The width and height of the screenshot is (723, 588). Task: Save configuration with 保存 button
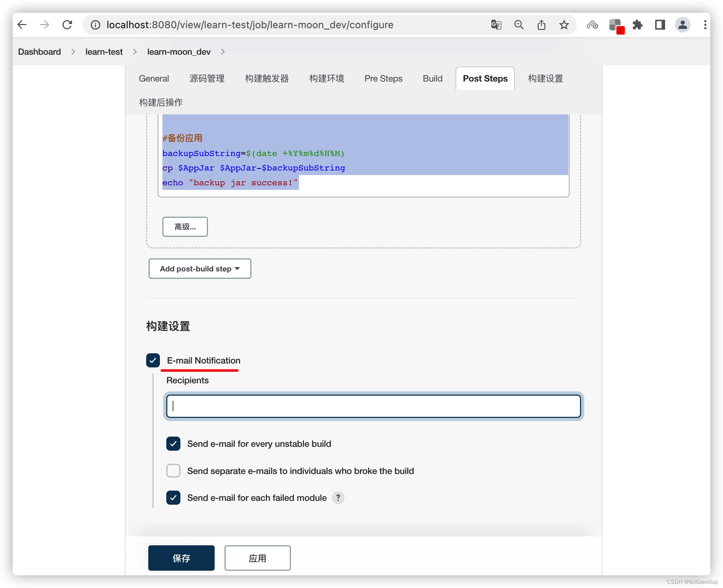click(x=181, y=558)
